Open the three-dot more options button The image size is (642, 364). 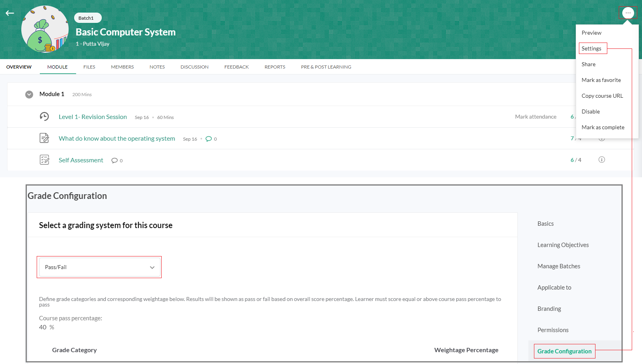[x=628, y=13]
